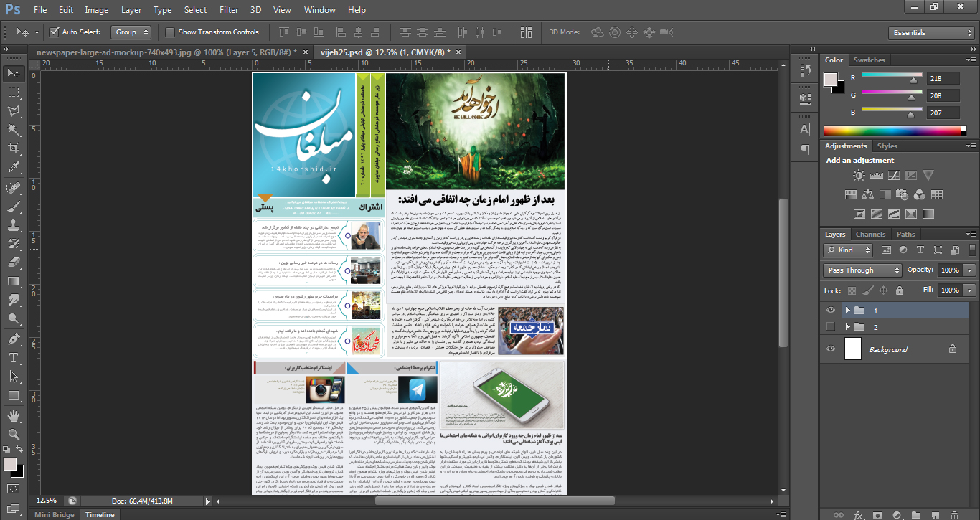Viewport: 980px width, 520px height.
Task: Select the Crop tool
Action: click(14, 148)
